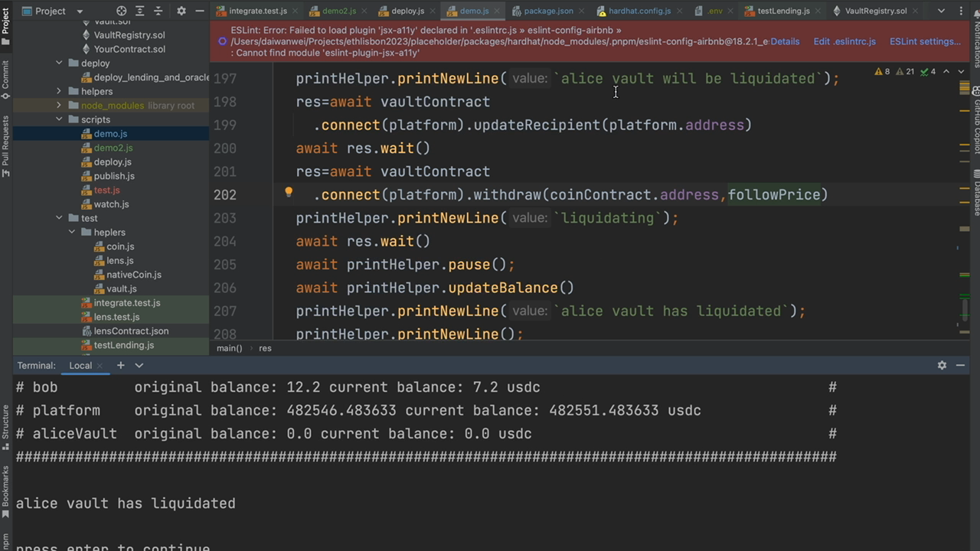Open the Commit tool window side tab

5,80
